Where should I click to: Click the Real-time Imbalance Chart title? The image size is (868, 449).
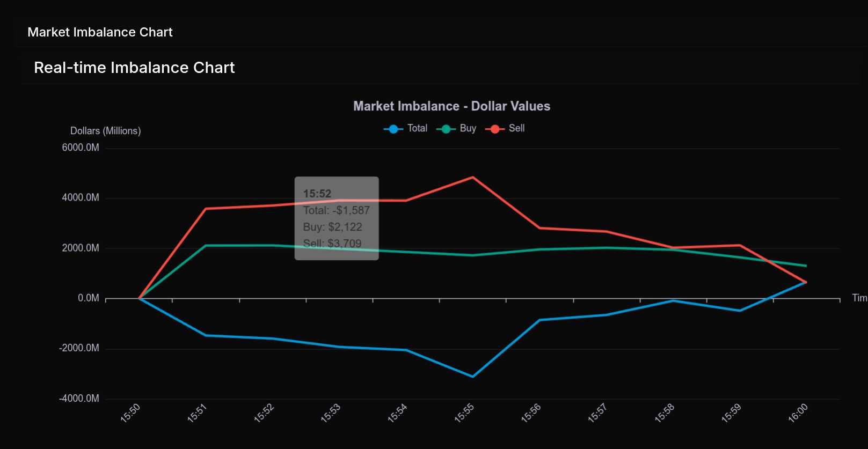coord(134,68)
